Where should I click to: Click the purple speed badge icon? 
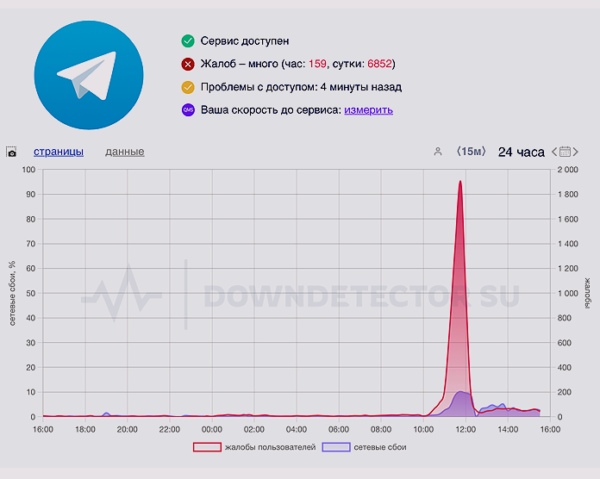click(x=188, y=110)
